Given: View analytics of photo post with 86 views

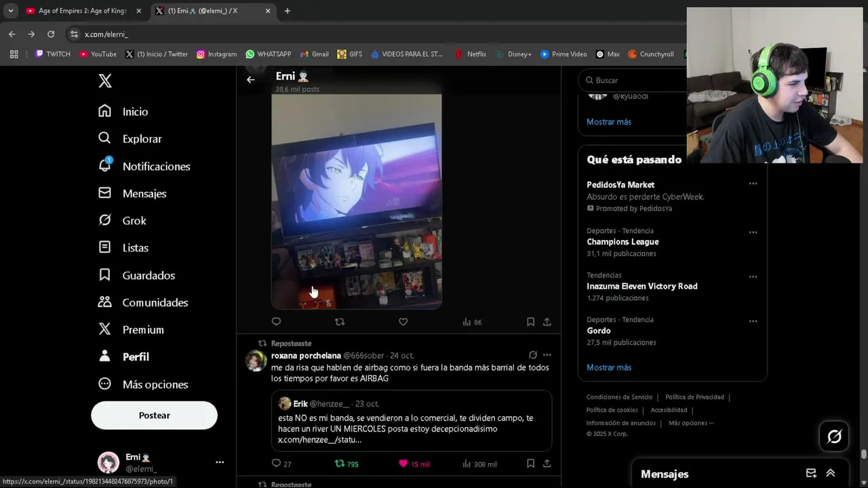Looking at the screenshot, I should [472, 322].
